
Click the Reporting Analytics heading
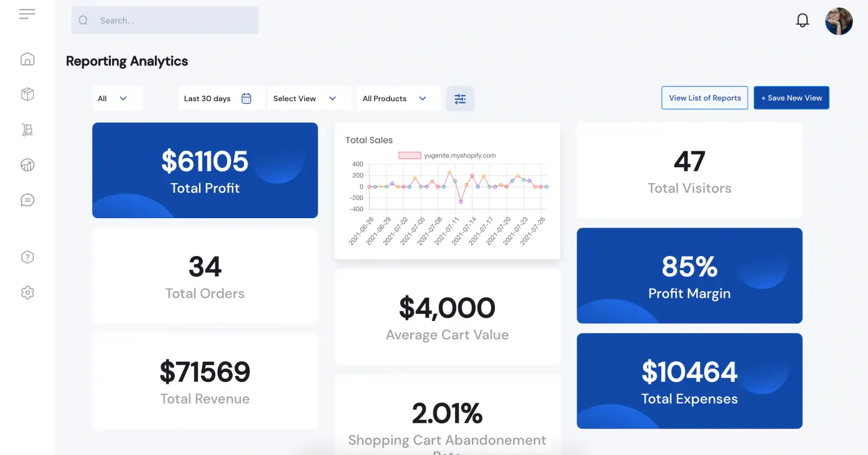(x=127, y=61)
